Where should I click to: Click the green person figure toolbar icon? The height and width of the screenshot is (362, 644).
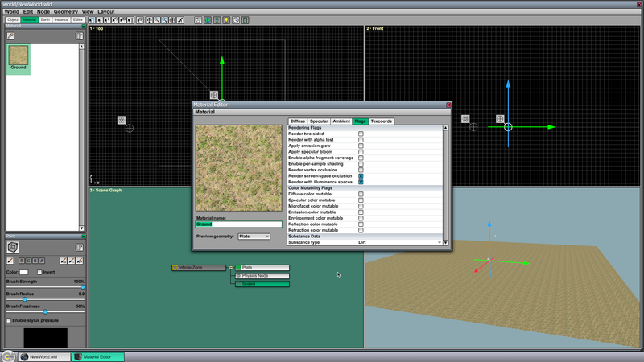pos(217,20)
